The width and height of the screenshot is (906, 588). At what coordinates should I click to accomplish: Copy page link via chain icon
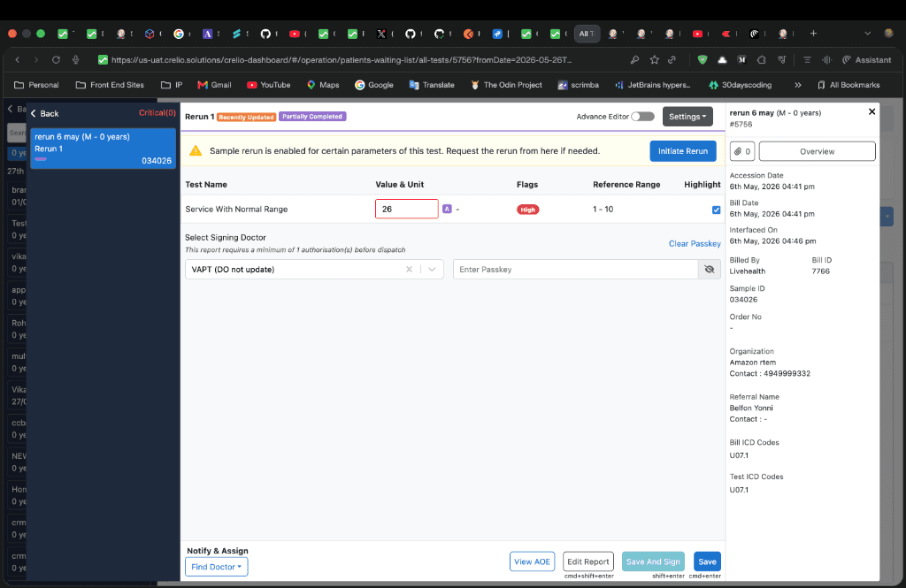(x=672, y=59)
